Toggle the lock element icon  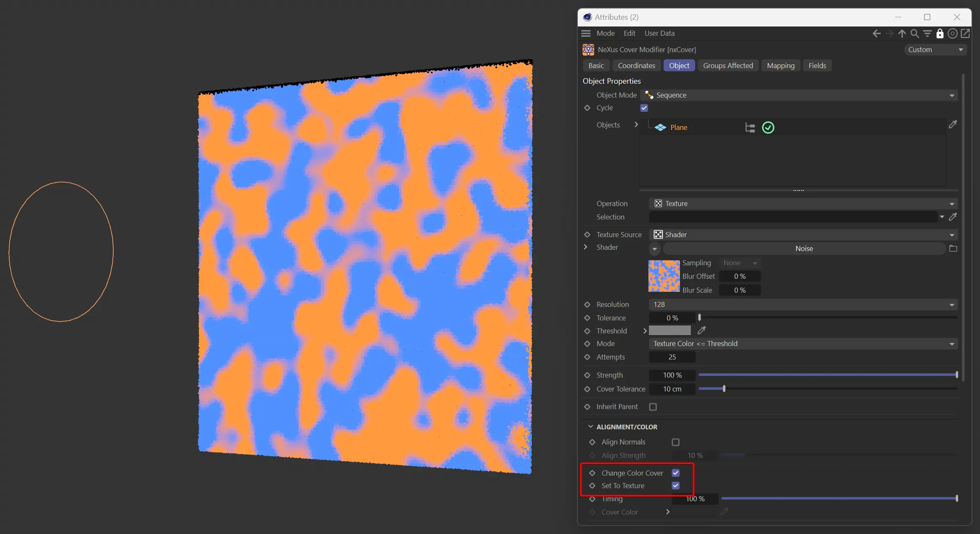pyautogui.click(x=940, y=34)
